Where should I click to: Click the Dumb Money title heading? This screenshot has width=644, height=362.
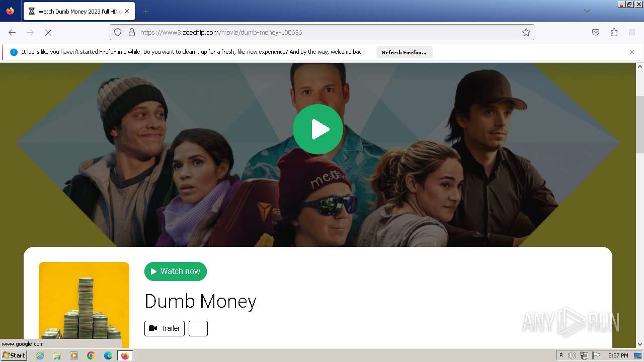[200, 301]
